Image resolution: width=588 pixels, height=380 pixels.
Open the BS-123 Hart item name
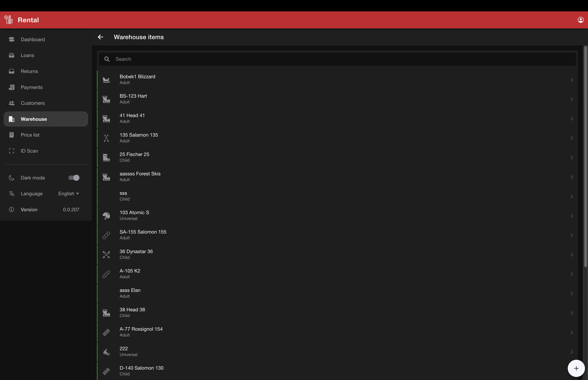click(x=133, y=96)
